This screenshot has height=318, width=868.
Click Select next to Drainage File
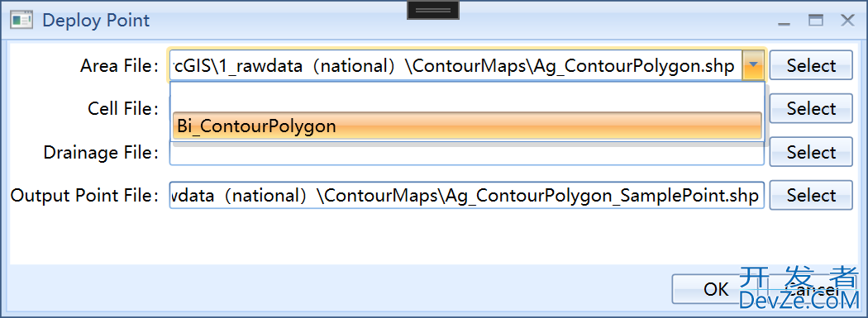[811, 151]
